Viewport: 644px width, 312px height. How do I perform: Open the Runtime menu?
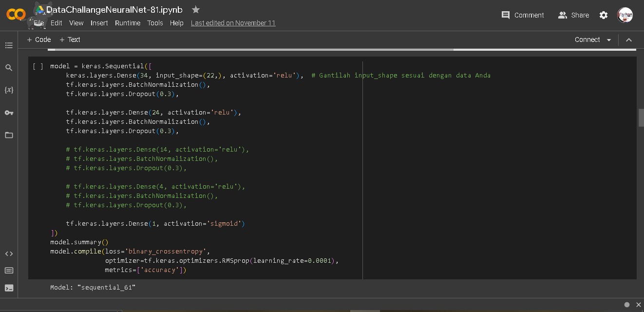[127, 23]
